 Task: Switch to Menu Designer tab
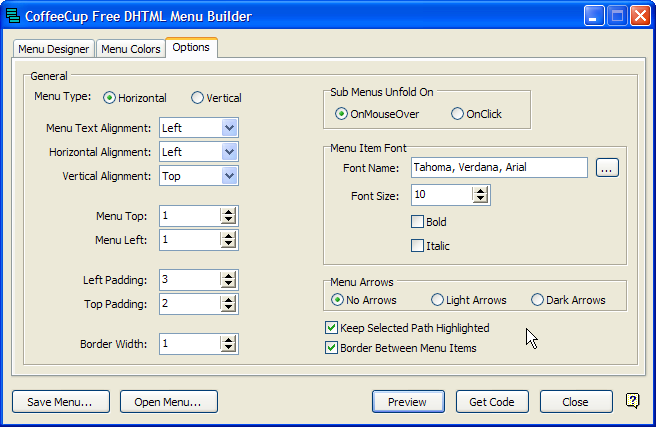(x=54, y=49)
